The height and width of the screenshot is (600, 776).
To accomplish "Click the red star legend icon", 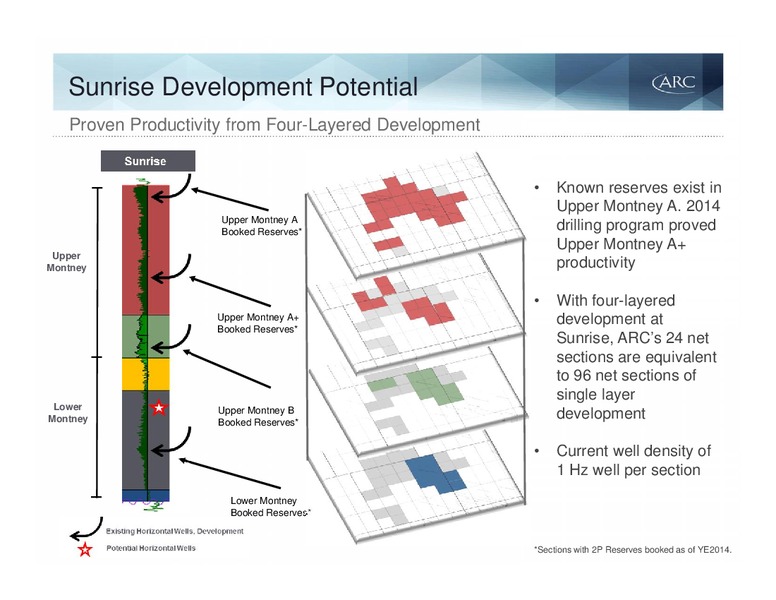I will (x=85, y=549).
